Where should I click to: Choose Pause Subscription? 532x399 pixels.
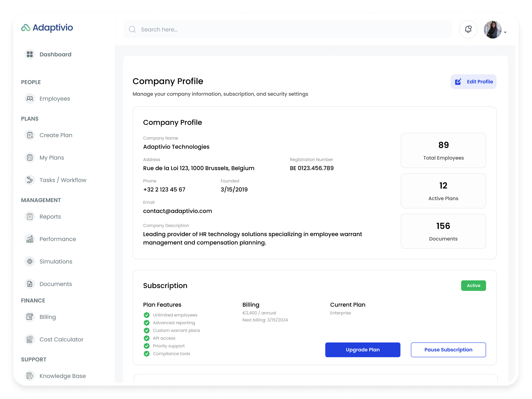[x=448, y=350]
